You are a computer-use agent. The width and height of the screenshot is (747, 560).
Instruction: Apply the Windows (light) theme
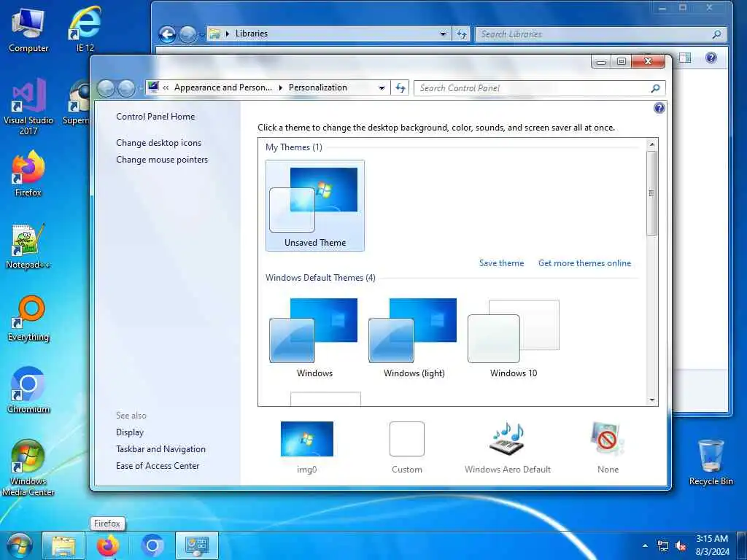click(414, 337)
